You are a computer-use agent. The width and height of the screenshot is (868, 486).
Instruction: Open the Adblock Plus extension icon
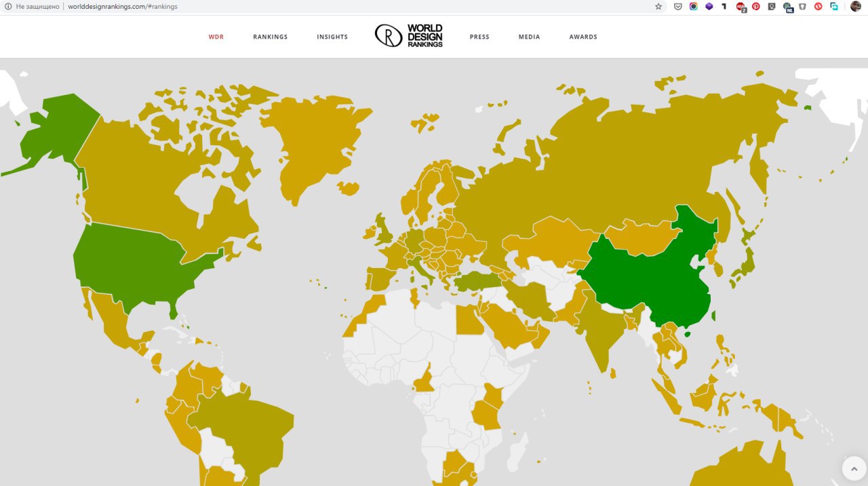pos(741,7)
